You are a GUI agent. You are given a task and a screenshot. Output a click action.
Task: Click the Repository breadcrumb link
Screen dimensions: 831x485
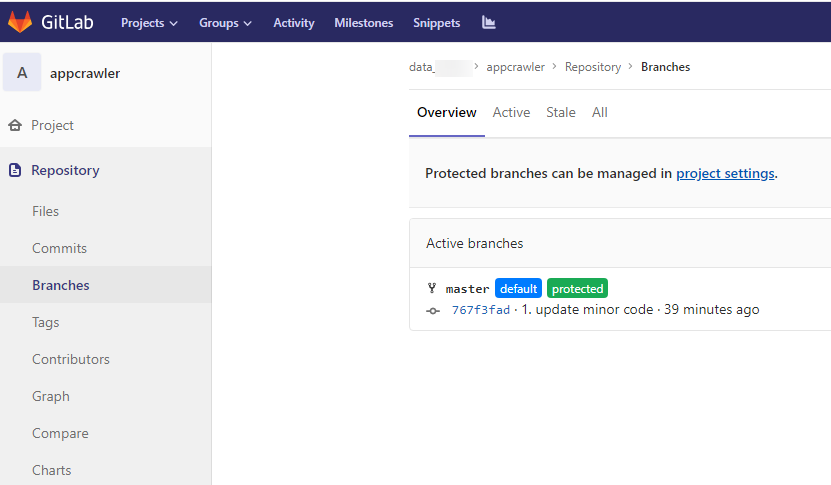[593, 67]
